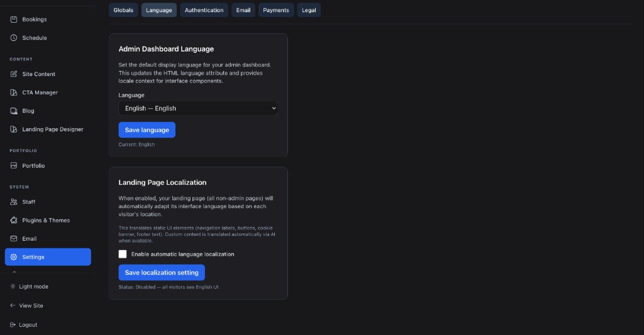
Task: Click the Save language button
Action: coord(147,129)
